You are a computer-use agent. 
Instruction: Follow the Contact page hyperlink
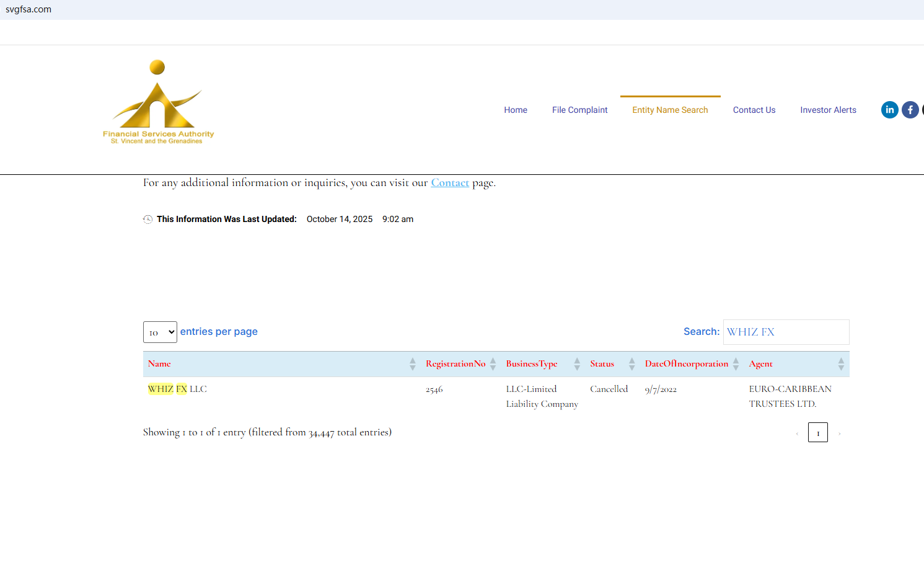450,183
